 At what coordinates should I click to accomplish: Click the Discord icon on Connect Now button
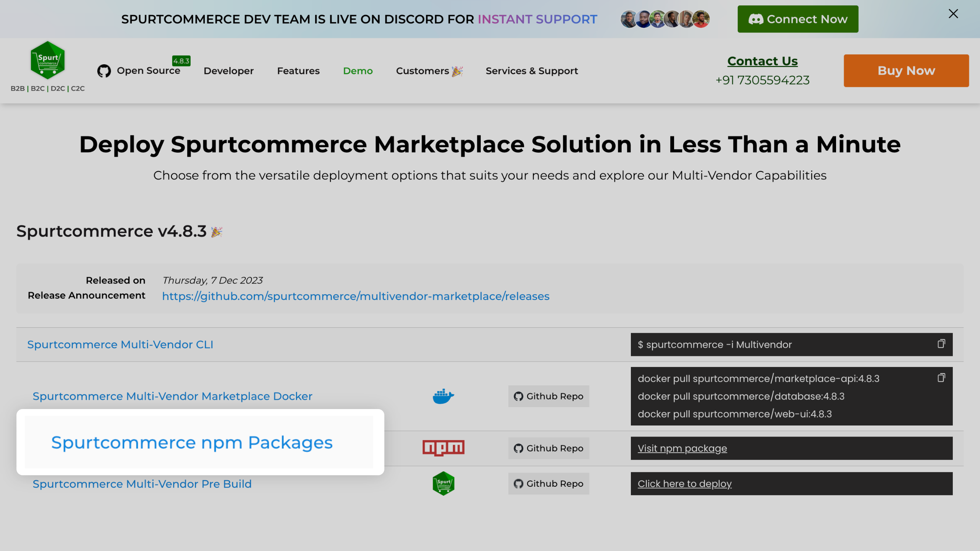point(756,18)
